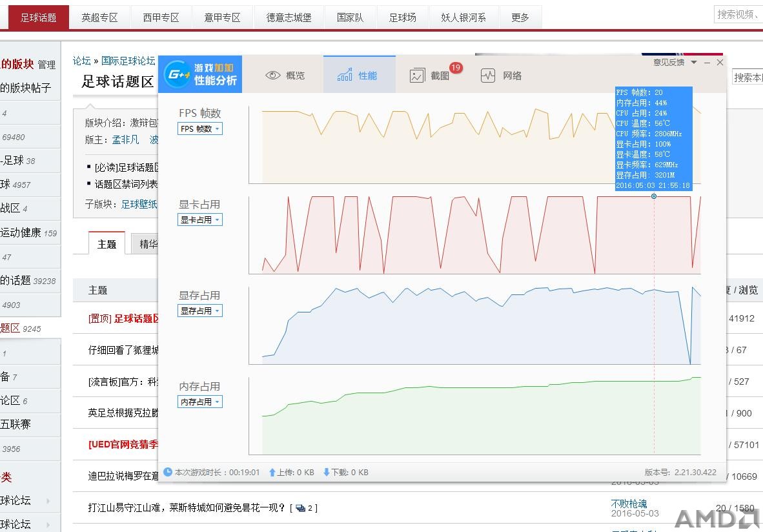Open the 显存占用 dropdown selector
Viewport: 763px width, 532px height.
pyautogui.click(x=200, y=311)
